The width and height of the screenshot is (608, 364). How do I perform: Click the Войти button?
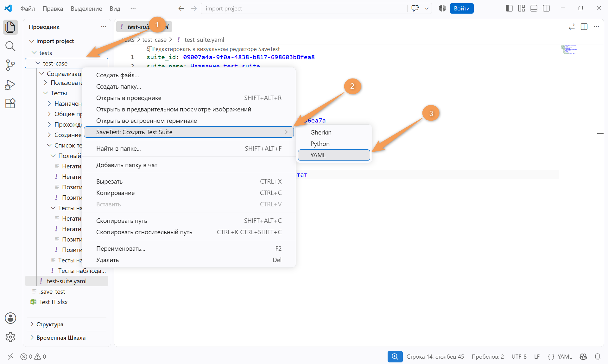462,9
